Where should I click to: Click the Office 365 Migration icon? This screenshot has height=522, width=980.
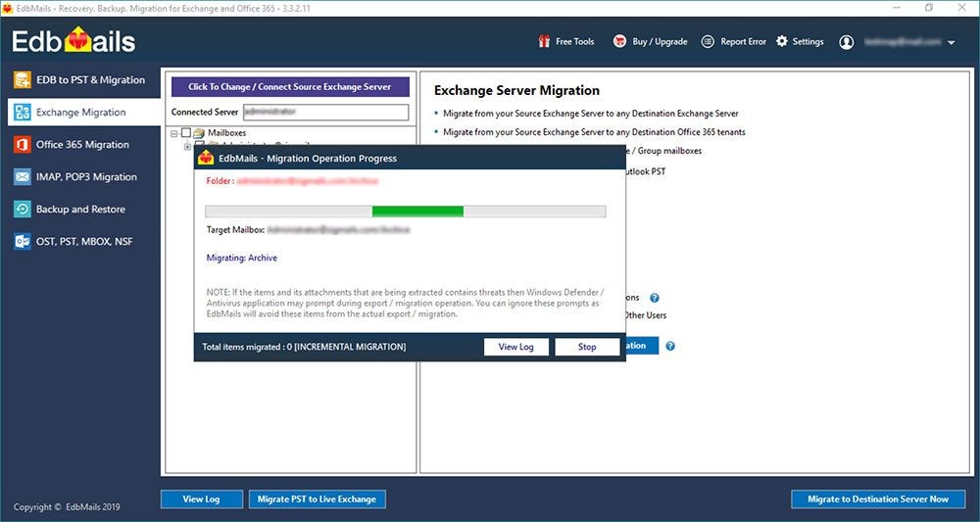[x=23, y=144]
